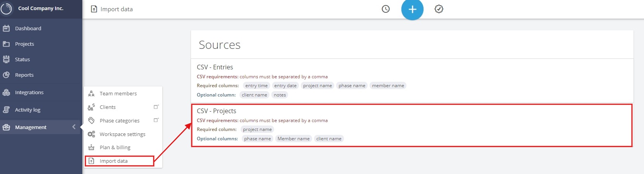
Task: Click the Workspace settings gears icon
Action: [x=91, y=134]
